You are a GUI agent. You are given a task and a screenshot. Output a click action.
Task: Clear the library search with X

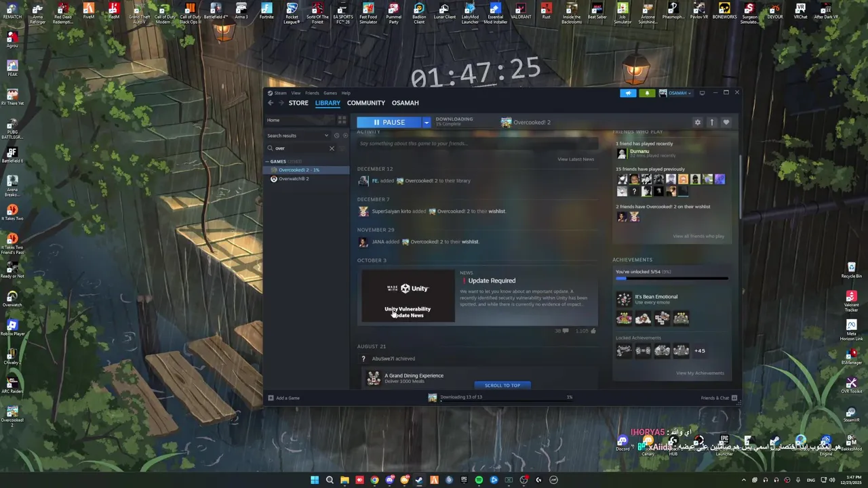click(x=332, y=148)
